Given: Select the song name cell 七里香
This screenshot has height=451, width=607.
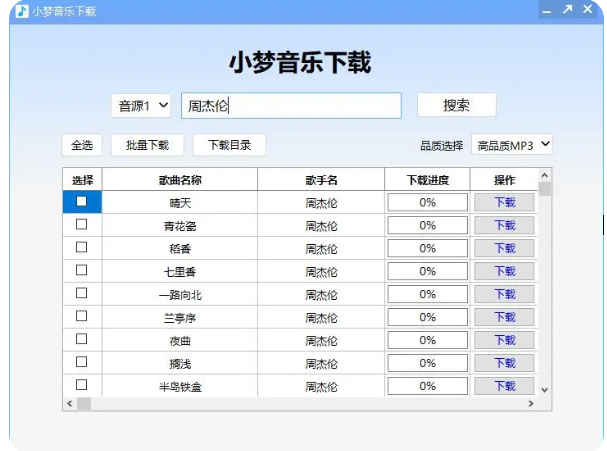Looking at the screenshot, I should click(180, 271).
